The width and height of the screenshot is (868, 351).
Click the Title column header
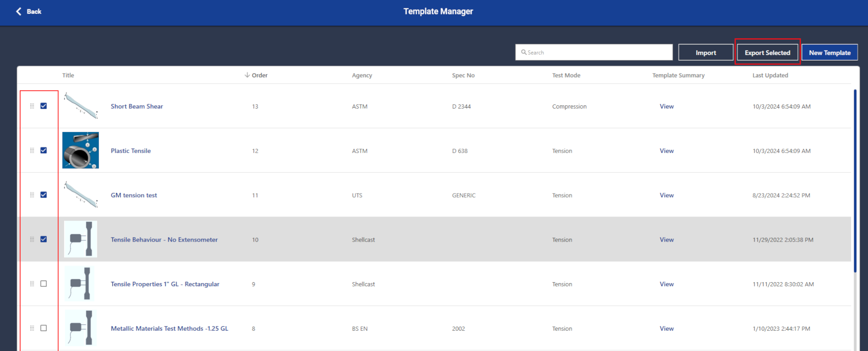68,75
